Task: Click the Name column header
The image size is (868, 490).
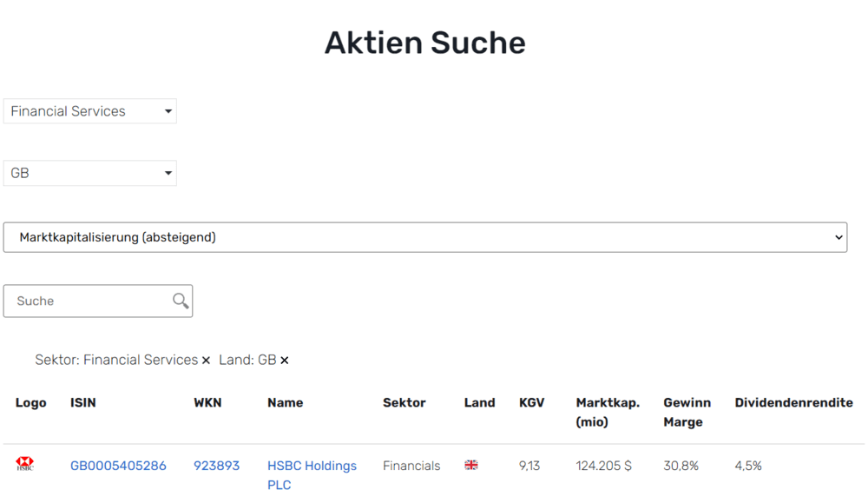Action: (285, 402)
